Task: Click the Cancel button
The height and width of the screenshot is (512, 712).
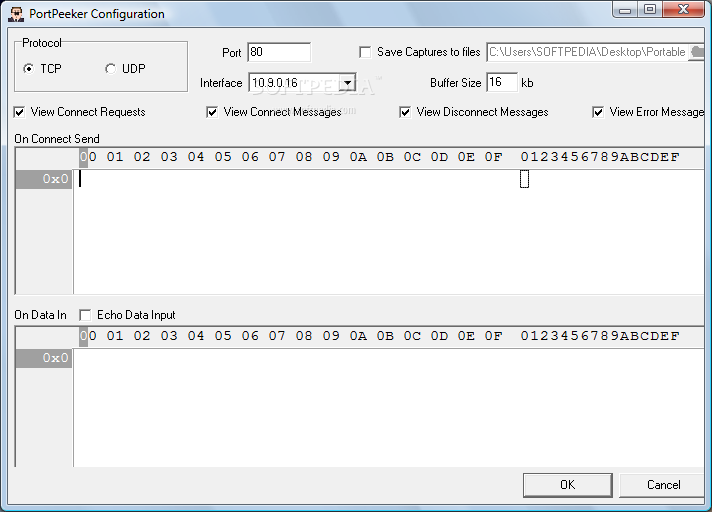Action: pos(663,485)
